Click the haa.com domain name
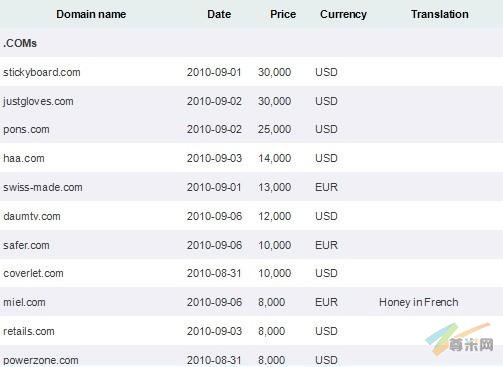503x367 pixels. pyautogui.click(x=24, y=158)
